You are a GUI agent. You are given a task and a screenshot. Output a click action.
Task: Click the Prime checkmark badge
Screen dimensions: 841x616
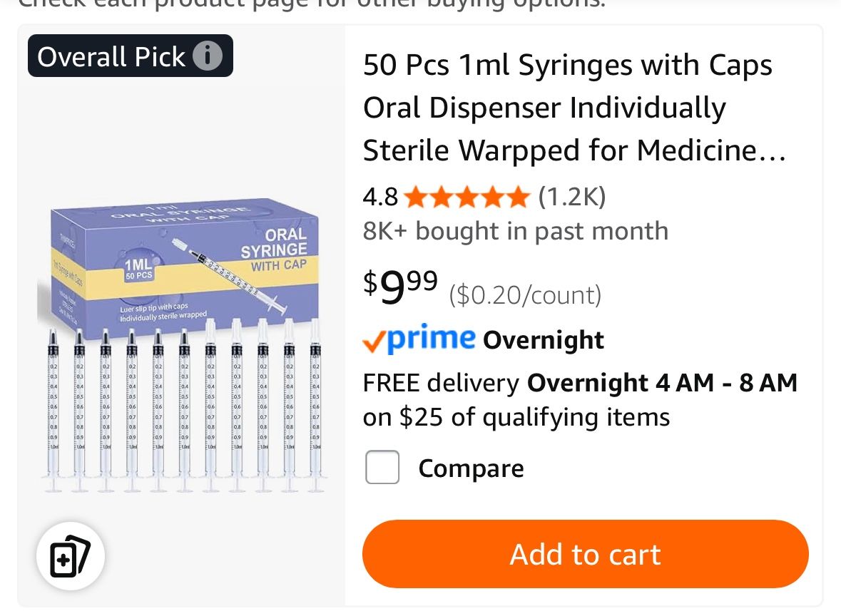click(372, 339)
